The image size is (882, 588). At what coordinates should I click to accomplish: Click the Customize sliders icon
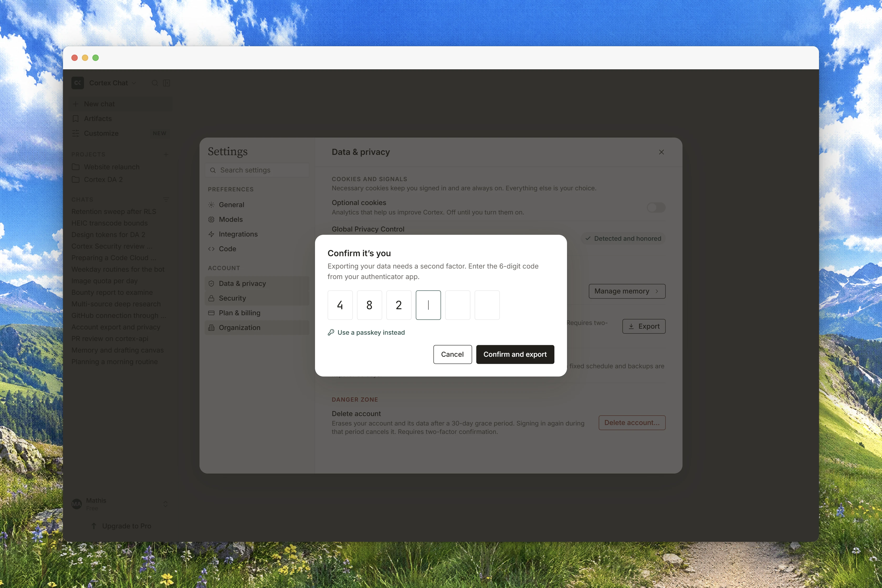75,133
